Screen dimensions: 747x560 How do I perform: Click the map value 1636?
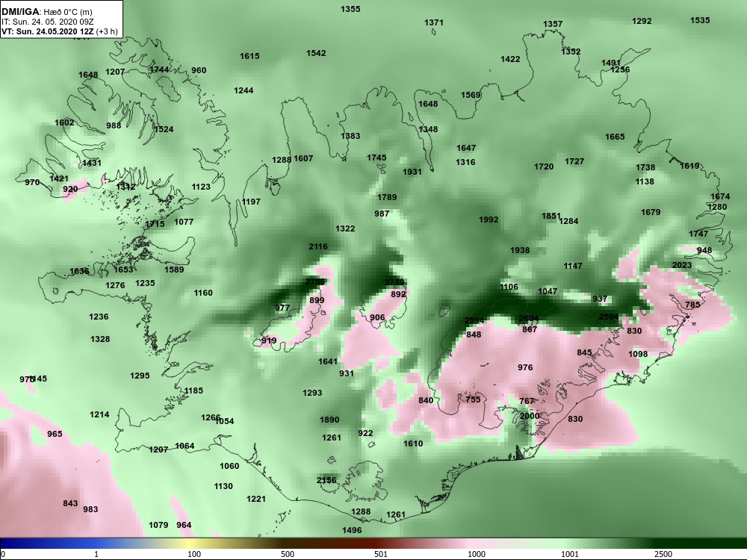click(x=80, y=271)
